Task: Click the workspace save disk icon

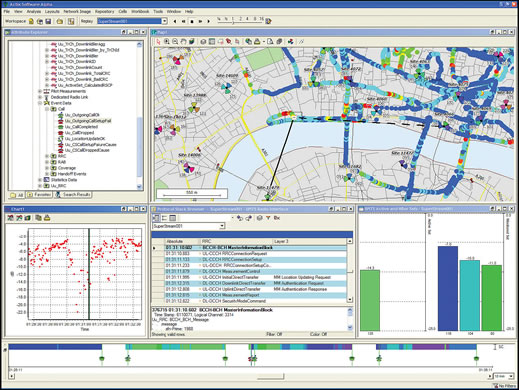Action: (x=48, y=21)
